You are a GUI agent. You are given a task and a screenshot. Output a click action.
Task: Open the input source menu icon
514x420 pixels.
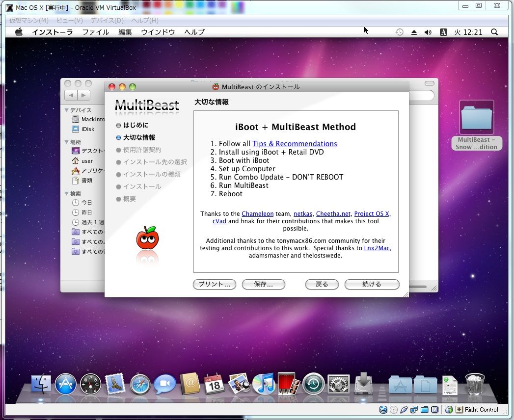click(443, 32)
